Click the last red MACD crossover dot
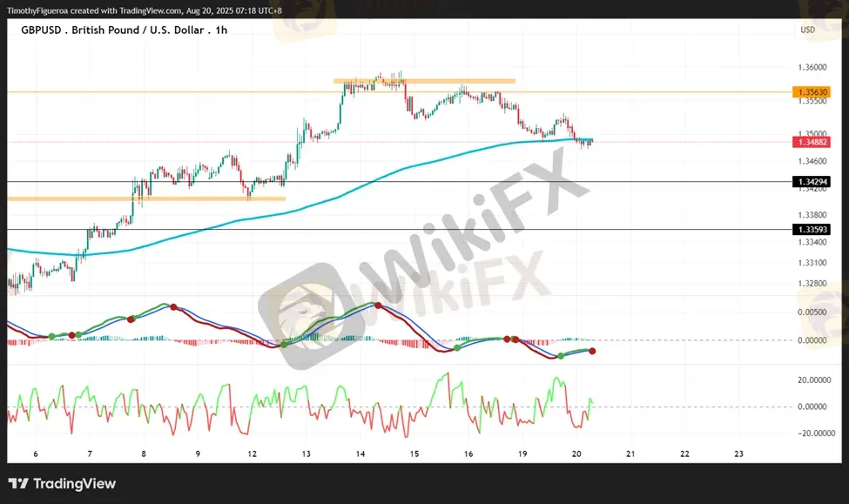This screenshot has height=504, width=849. pyautogui.click(x=593, y=351)
